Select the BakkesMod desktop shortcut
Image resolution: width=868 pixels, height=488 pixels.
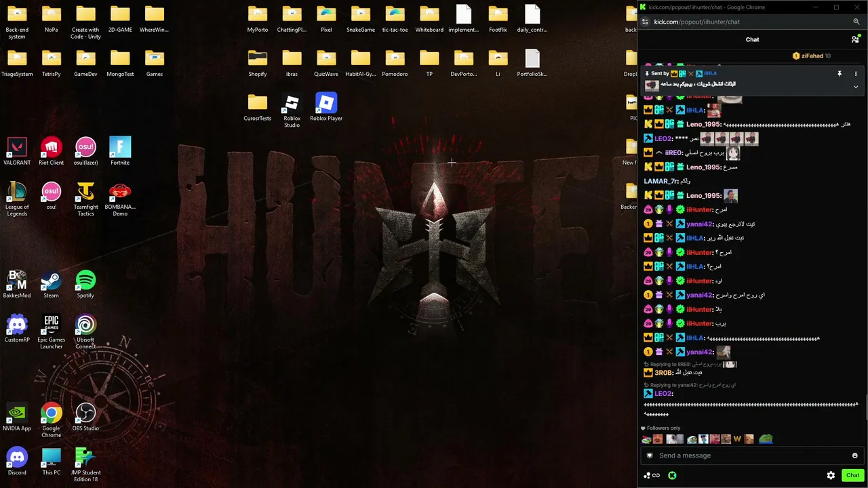[17, 285]
